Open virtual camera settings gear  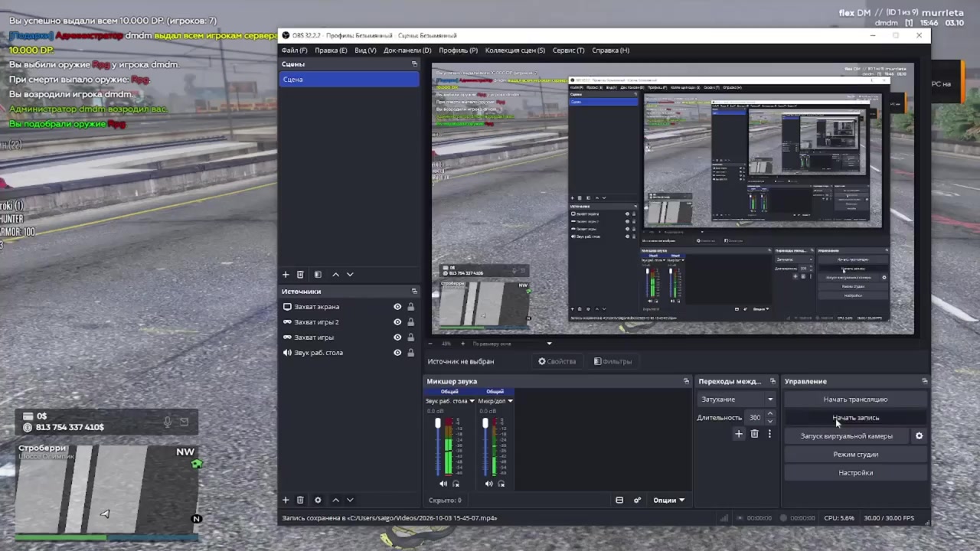(x=919, y=436)
